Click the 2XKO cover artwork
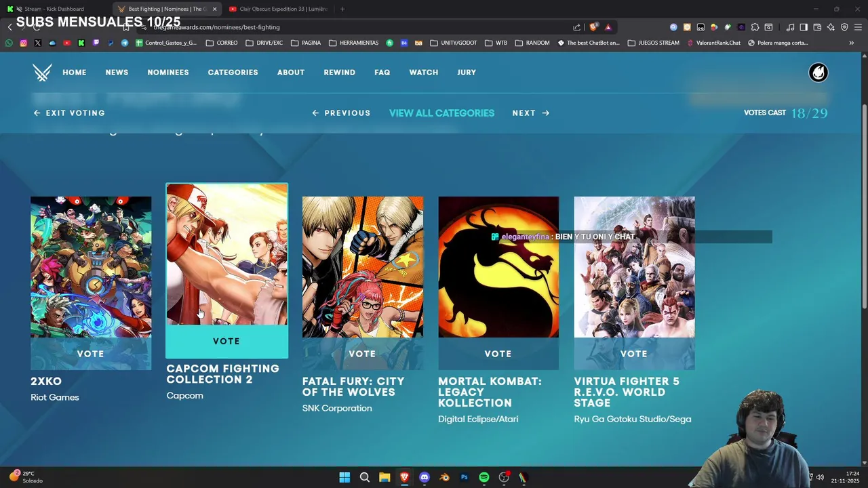The width and height of the screenshot is (868, 488). (x=91, y=267)
